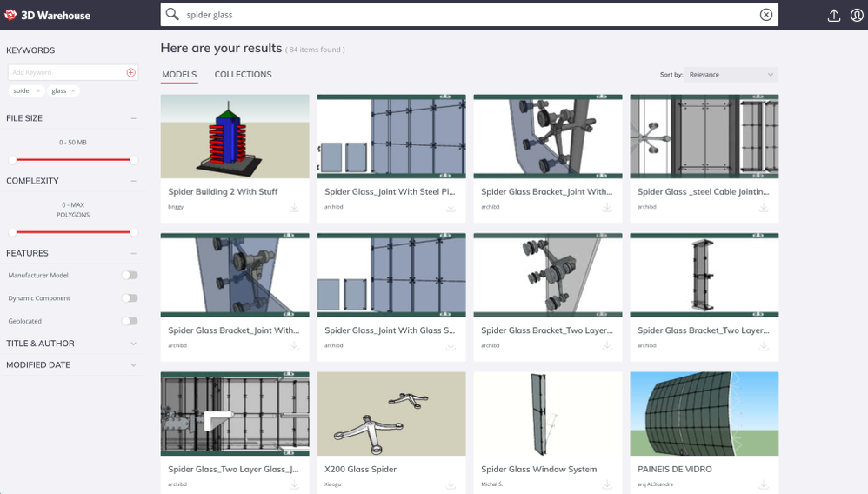Open Spider Glass _steel Cable Jointin... thumbnail
This screenshot has height=494, width=868.
point(704,137)
